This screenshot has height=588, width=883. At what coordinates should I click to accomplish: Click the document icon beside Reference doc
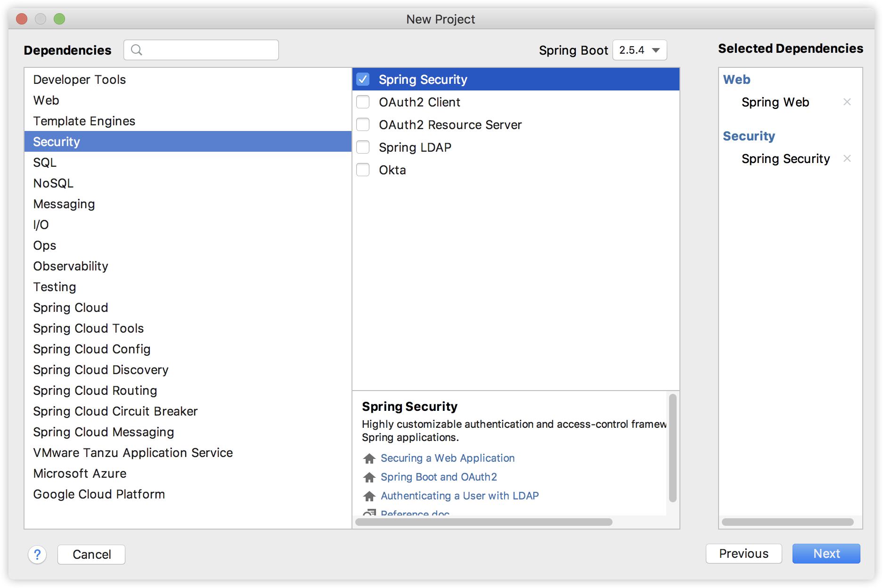click(369, 513)
